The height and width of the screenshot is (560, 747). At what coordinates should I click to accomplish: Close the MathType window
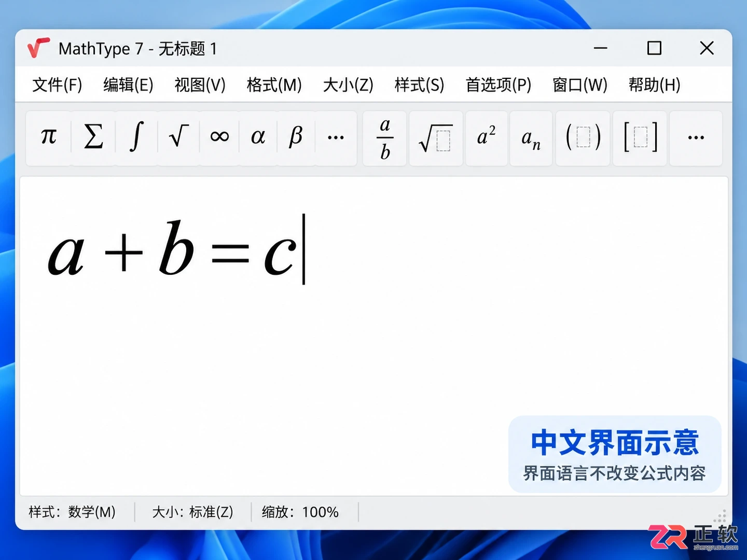tap(707, 48)
